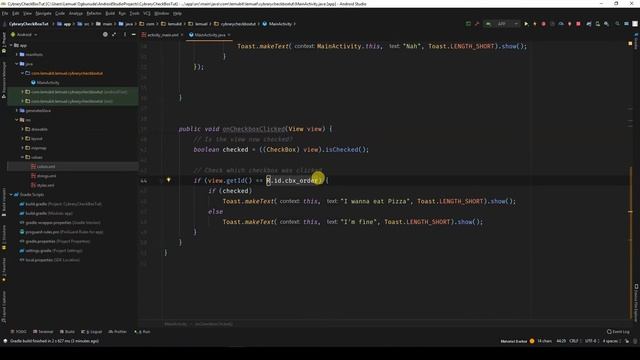Click the CRLF line separator status entry
Viewport: 640px width, 360px height.
click(x=573, y=341)
